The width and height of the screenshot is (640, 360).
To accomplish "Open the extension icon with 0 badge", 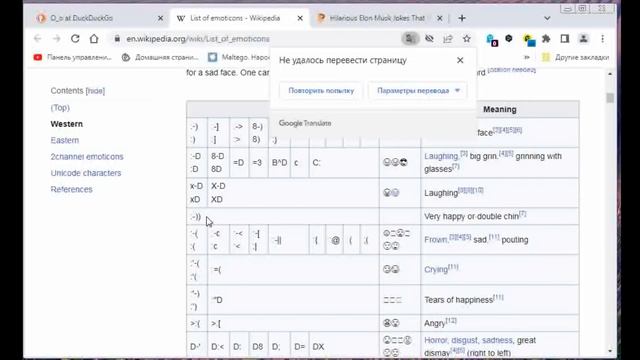I will (491, 40).
